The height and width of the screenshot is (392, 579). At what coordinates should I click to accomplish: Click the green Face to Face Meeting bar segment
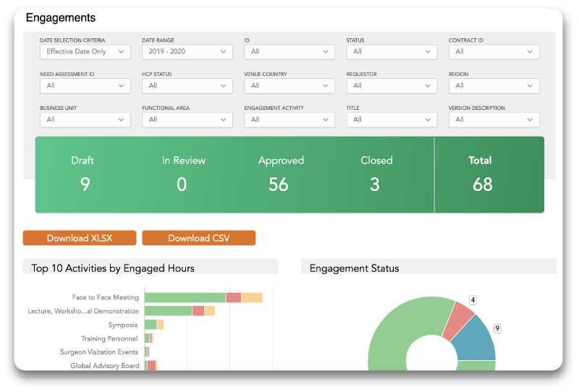[x=185, y=297]
